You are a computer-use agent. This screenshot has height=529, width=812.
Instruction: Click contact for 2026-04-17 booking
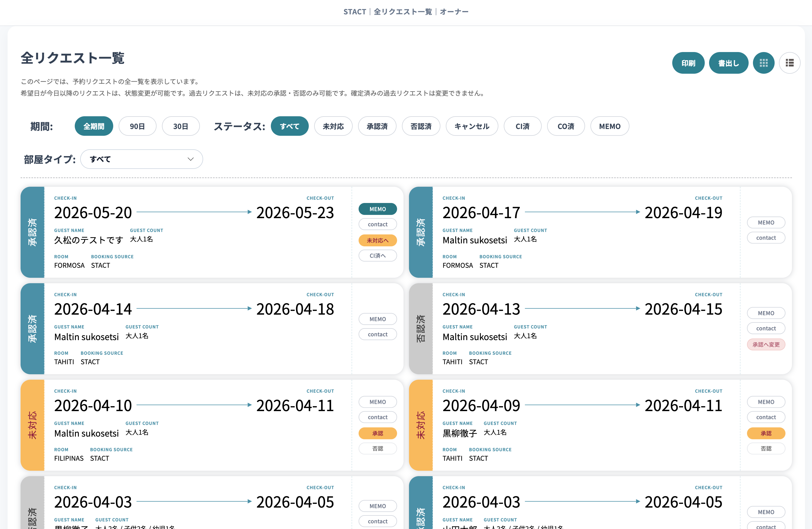pyautogui.click(x=766, y=238)
